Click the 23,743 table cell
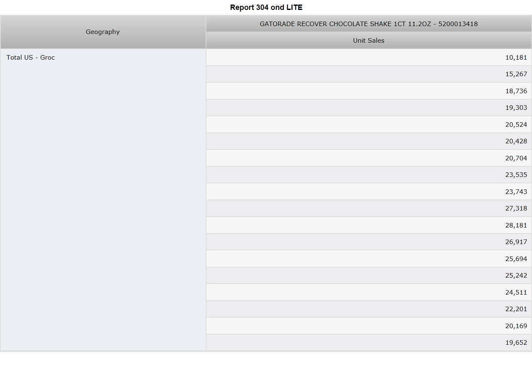This screenshot has height=392, width=532. coord(369,192)
